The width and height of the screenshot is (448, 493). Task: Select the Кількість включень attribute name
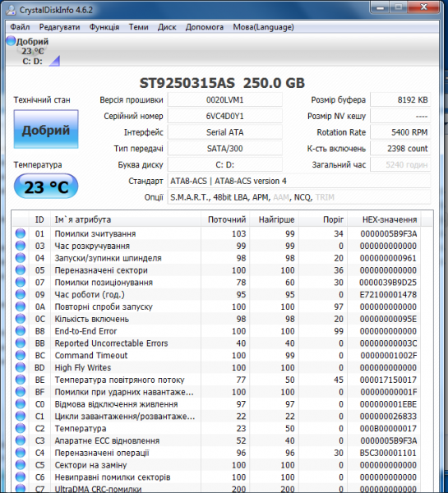[92, 319]
